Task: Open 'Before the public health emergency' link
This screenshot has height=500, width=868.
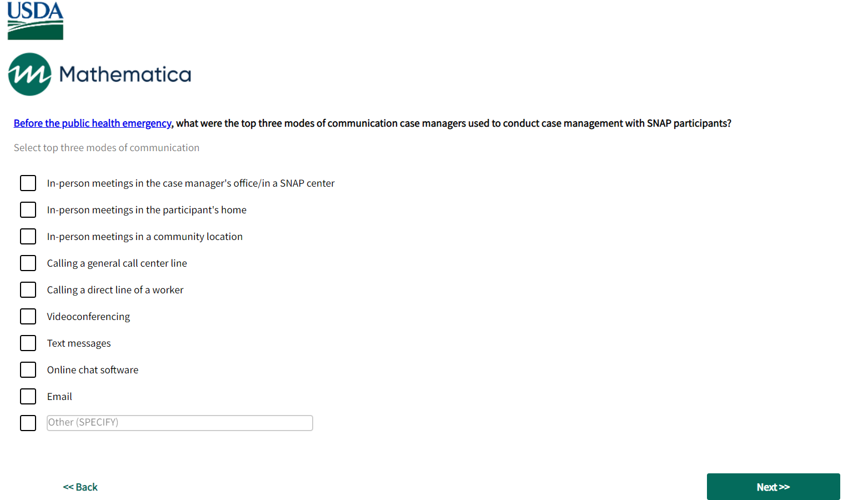Action: 92,123
